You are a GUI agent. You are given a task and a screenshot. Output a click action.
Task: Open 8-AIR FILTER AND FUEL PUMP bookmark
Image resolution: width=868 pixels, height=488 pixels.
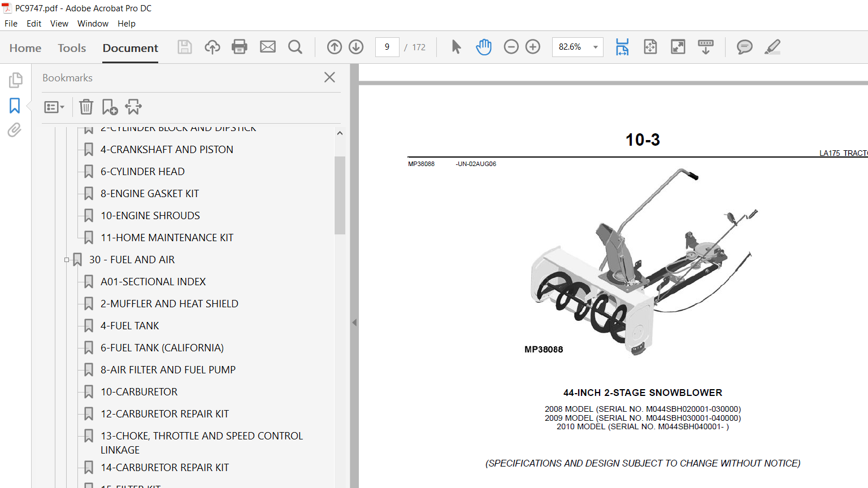[168, 370]
